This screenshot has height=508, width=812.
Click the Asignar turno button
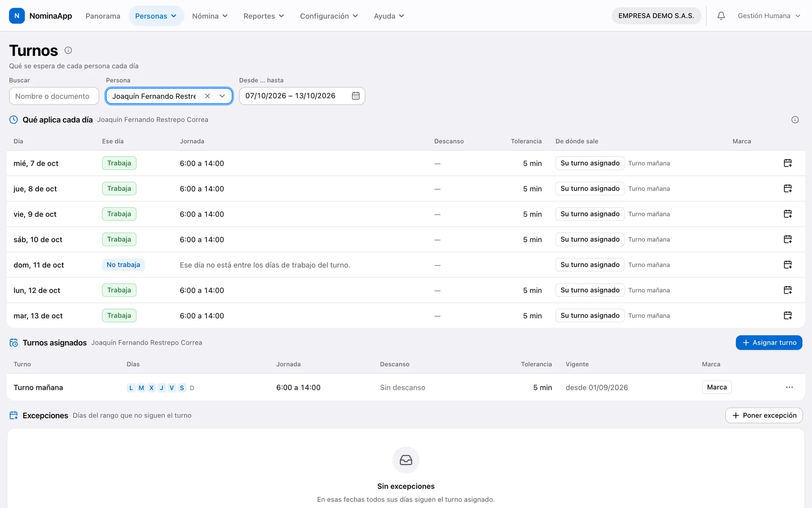[769, 342]
